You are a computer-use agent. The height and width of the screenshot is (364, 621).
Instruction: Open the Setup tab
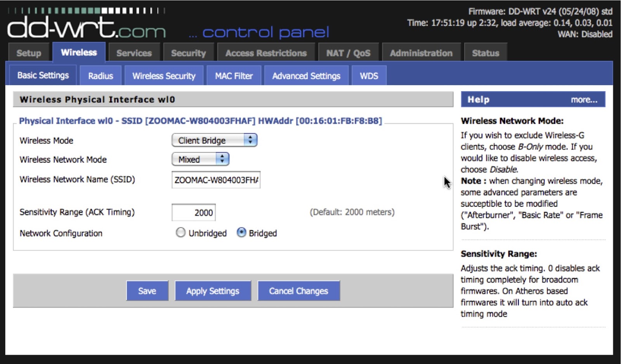tap(29, 53)
